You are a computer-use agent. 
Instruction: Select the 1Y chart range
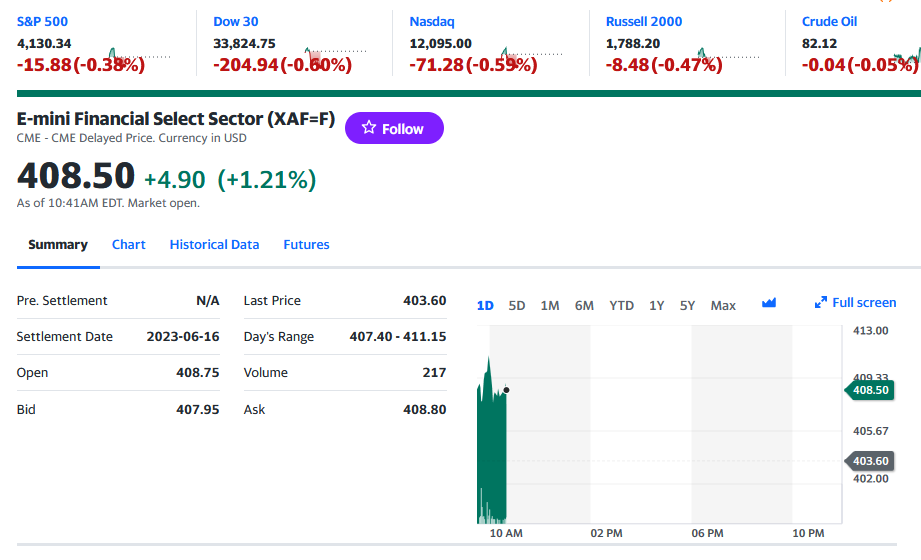657,306
